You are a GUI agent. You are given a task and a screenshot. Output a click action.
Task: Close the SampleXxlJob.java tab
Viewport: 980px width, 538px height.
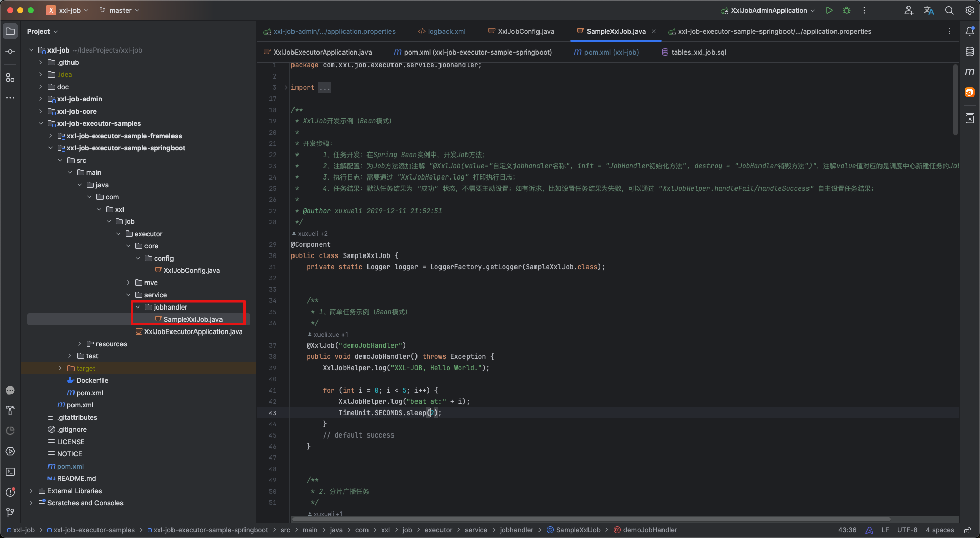[654, 31]
